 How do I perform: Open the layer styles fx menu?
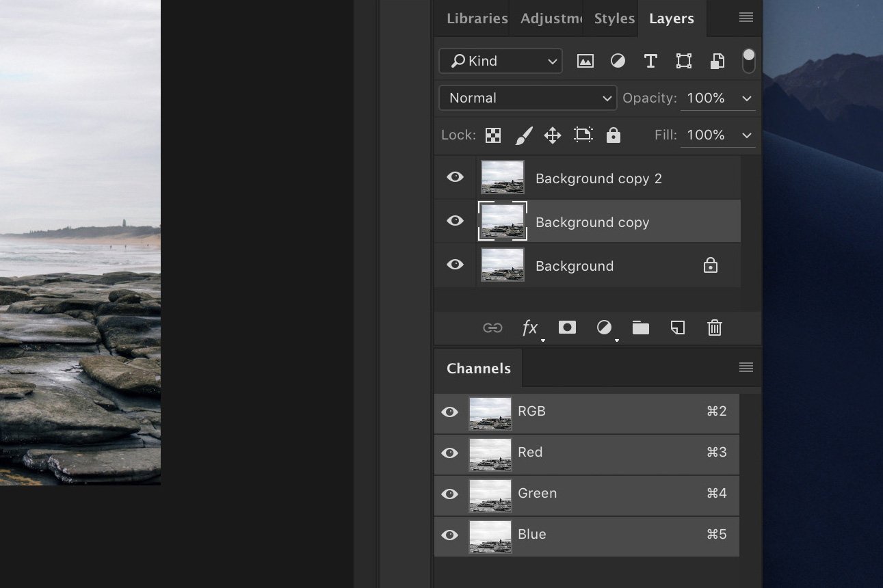[x=530, y=328]
